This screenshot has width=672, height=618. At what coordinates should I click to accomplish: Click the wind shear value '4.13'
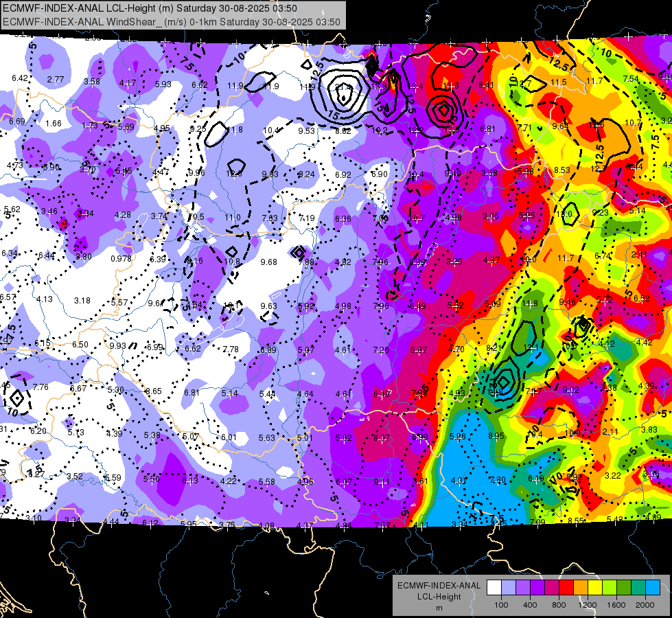coord(45,299)
